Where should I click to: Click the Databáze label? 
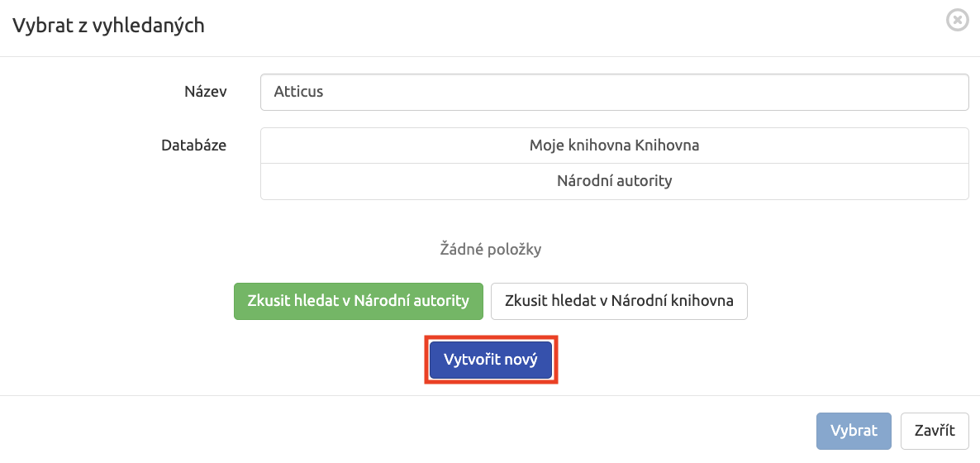[x=193, y=146]
